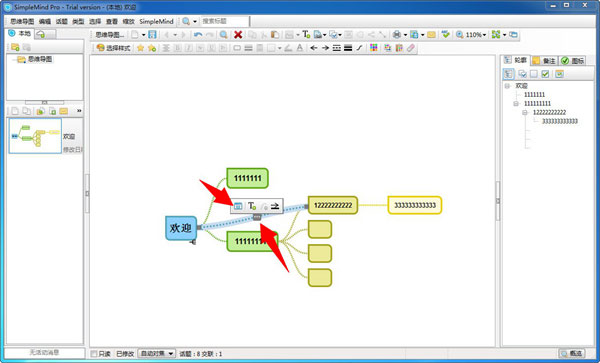600x363 pixels.
Task: Click the green checkmark icon next to the envelope
Action: [445, 35]
